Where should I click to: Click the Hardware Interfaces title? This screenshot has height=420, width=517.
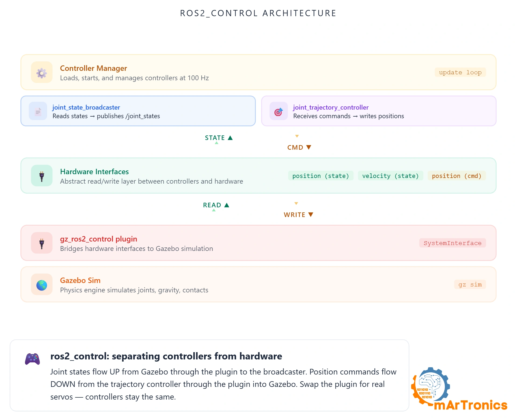click(x=94, y=172)
